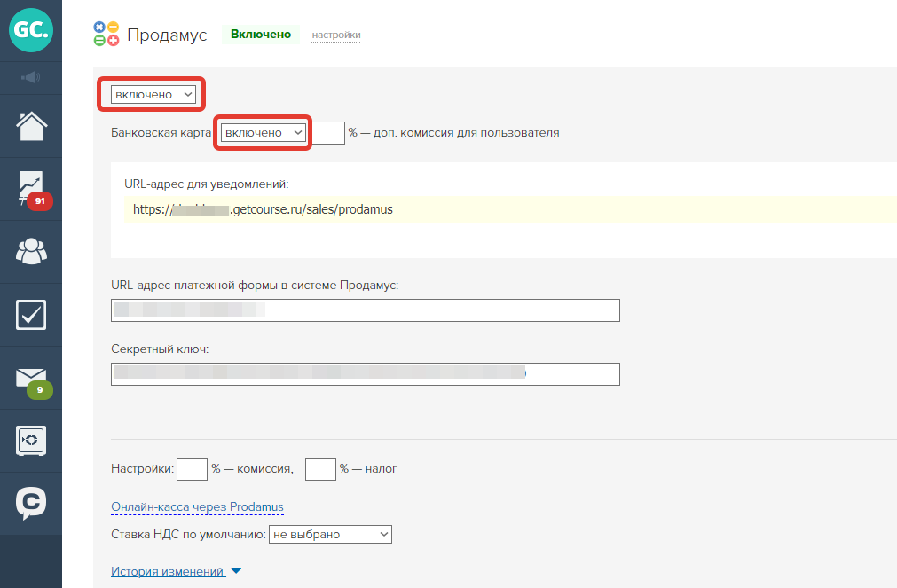Click the green Включено status label
The height and width of the screenshot is (588, 897).
(261, 35)
